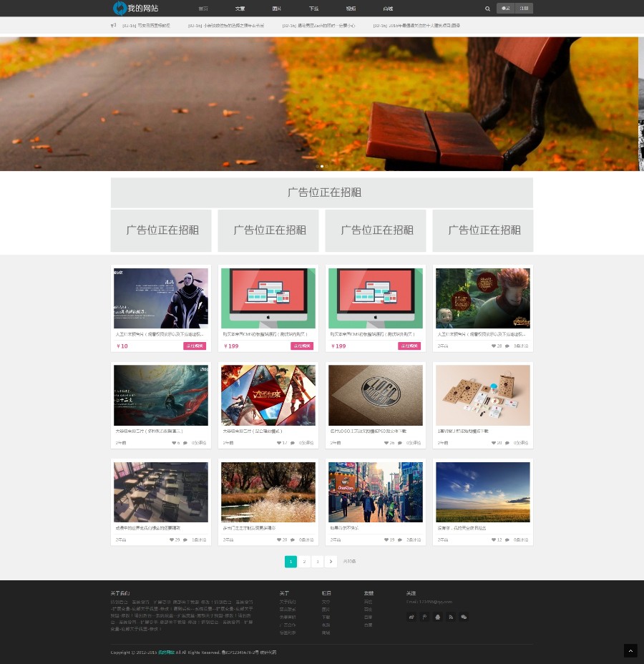Click the ¥10 price label

point(122,346)
